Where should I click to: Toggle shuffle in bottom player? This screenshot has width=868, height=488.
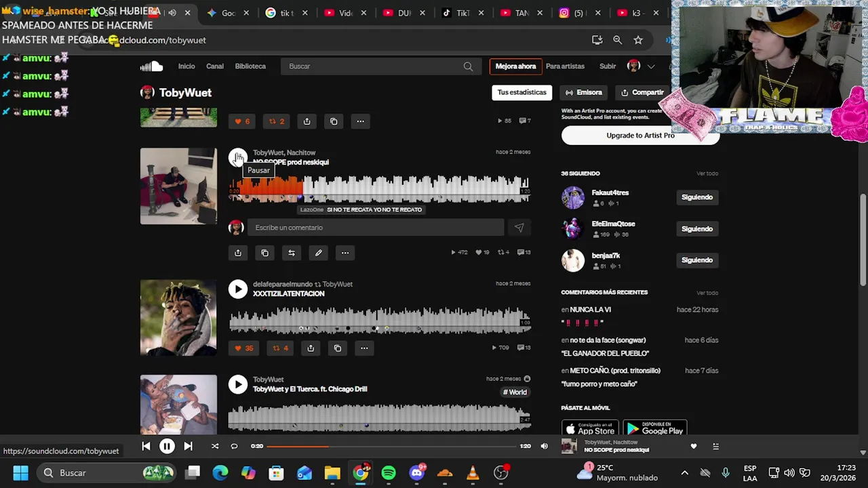click(215, 446)
